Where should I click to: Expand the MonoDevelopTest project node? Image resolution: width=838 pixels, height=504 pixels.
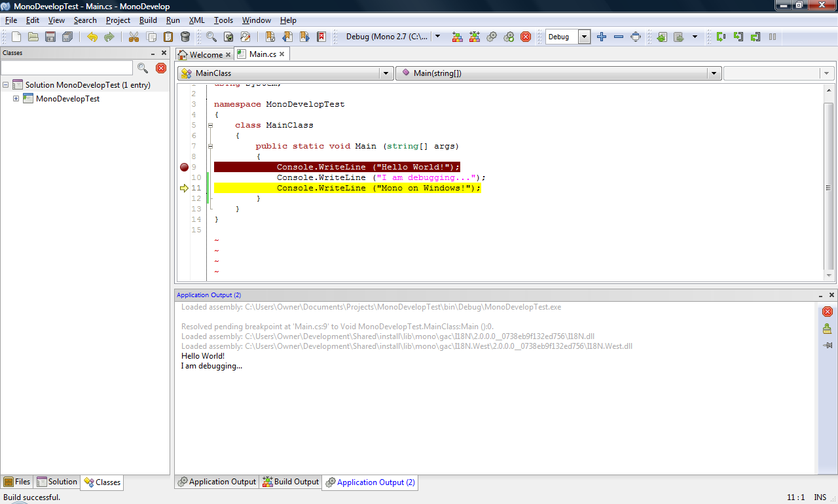point(16,99)
